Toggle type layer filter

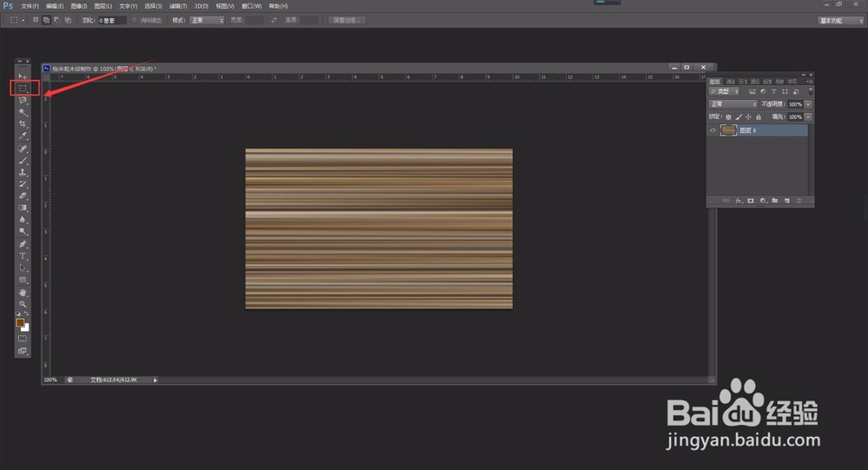(x=774, y=91)
